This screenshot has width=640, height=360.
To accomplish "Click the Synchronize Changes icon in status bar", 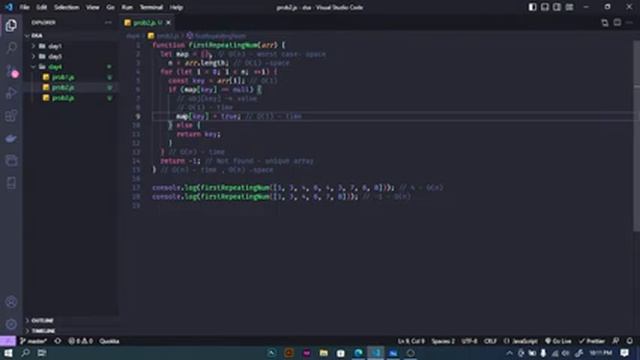I will (58, 341).
